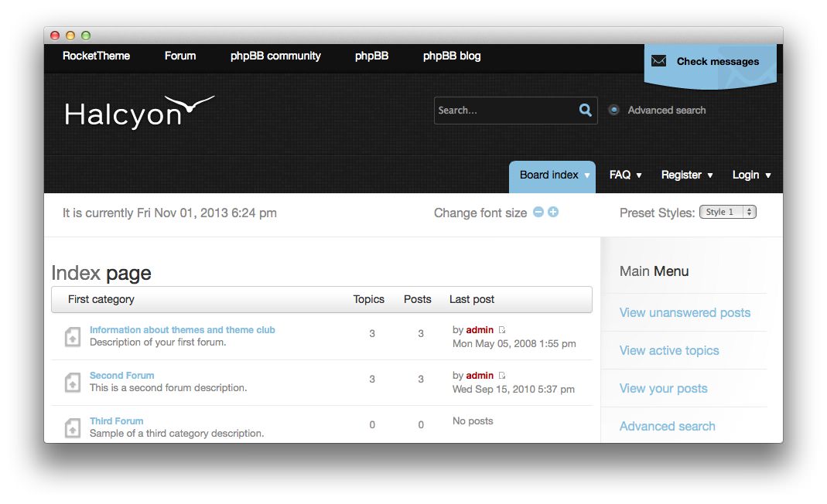
Task: Click View active topics
Action: (668, 351)
